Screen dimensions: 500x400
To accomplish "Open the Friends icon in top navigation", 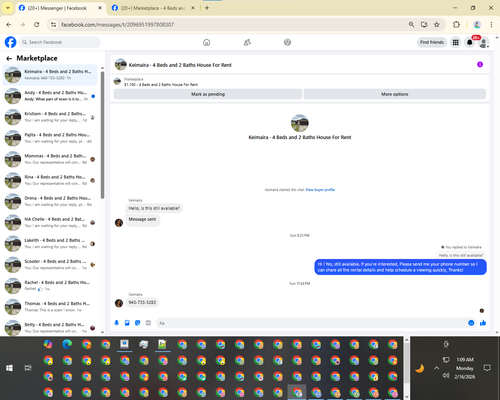I will [x=247, y=42].
